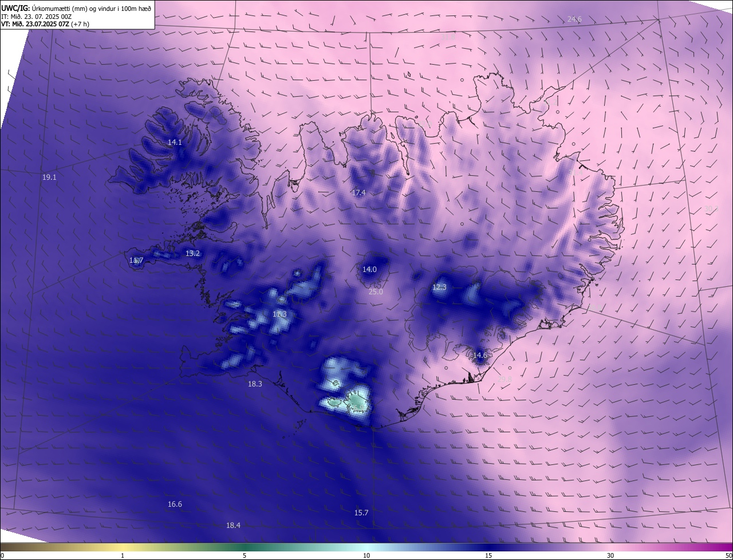Click the 1 tick on the color scale
Viewport: 733px width, 560px height.
coord(123,555)
